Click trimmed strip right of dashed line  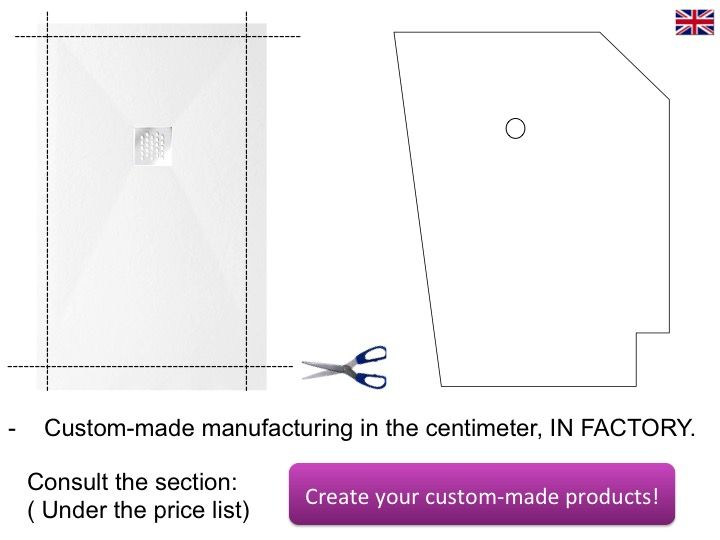[x=257, y=207]
